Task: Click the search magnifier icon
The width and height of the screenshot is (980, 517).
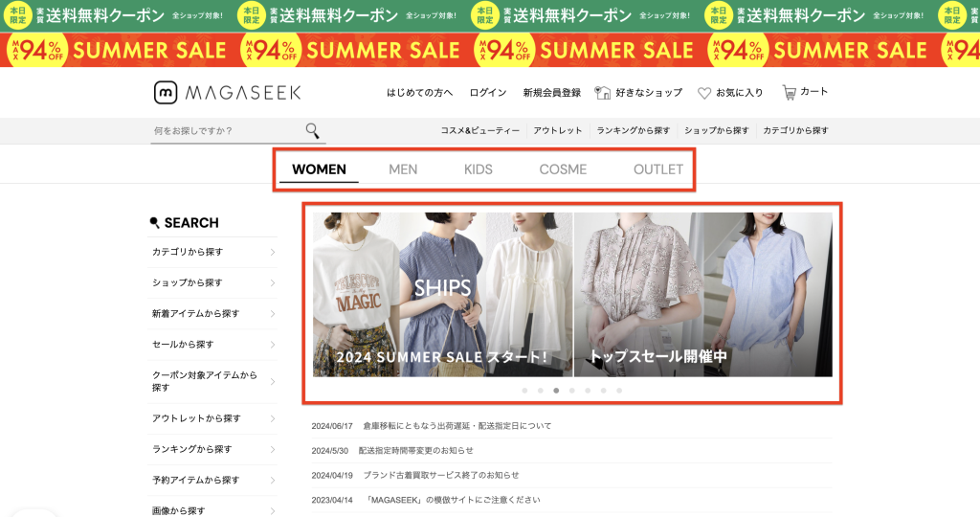Action: [x=313, y=130]
